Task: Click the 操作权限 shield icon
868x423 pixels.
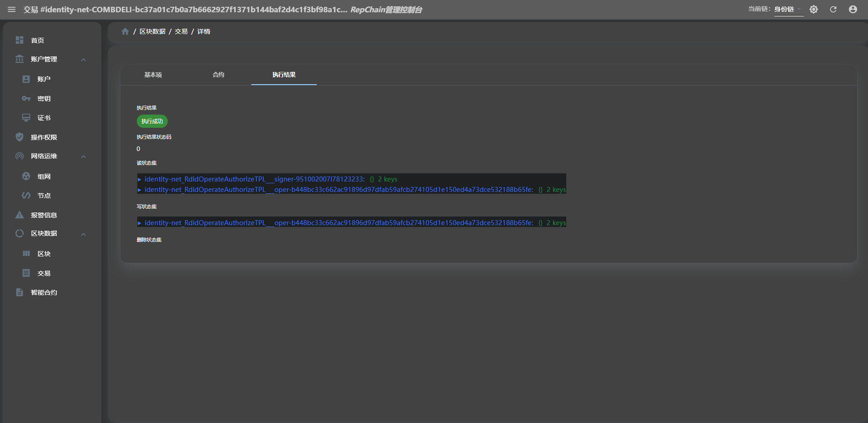Action: click(20, 137)
